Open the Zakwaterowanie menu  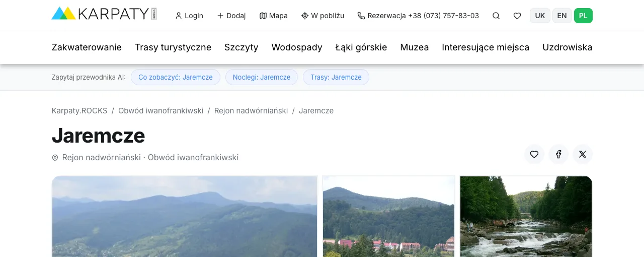click(x=87, y=47)
